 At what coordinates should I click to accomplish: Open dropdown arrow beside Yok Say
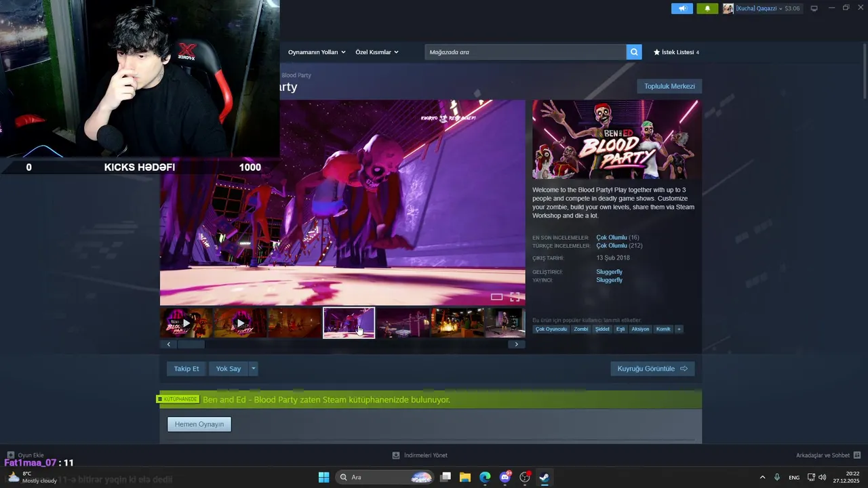(253, 369)
